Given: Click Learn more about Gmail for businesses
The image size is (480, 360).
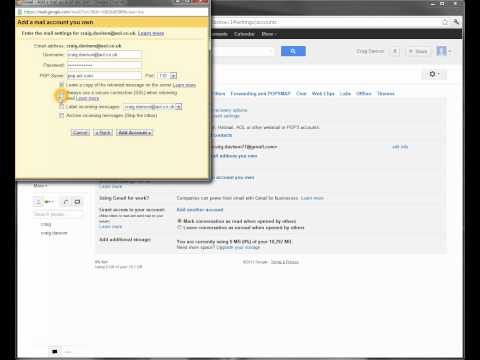Looking at the screenshot, I should [312, 198].
